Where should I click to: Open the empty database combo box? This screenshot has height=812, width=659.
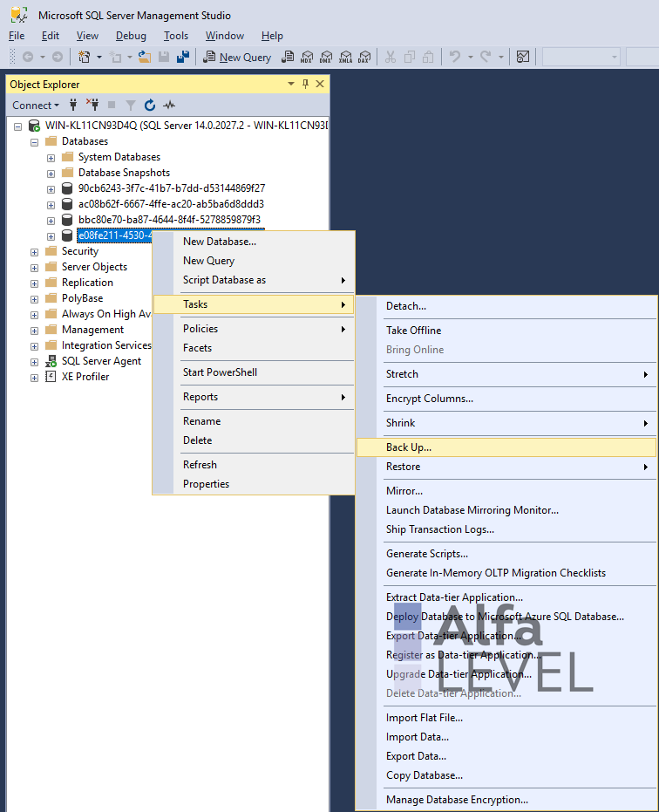coord(581,57)
